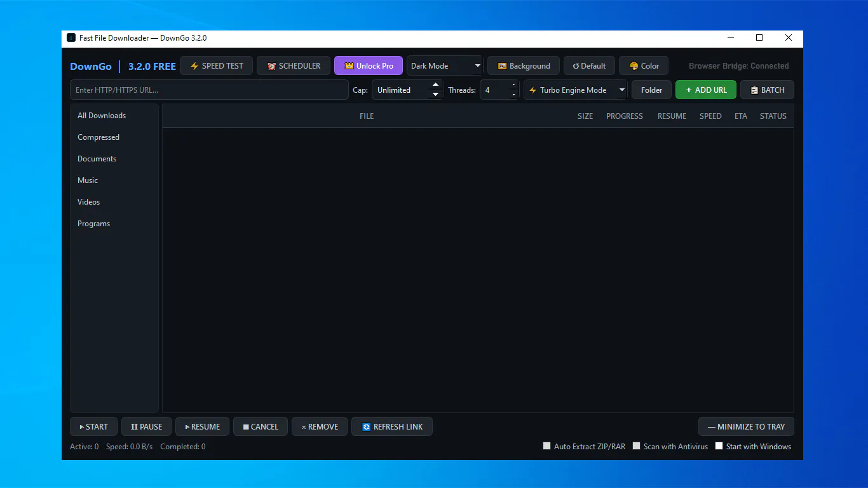Select the Videos category
The height and width of the screenshot is (488, 868).
tap(114, 202)
